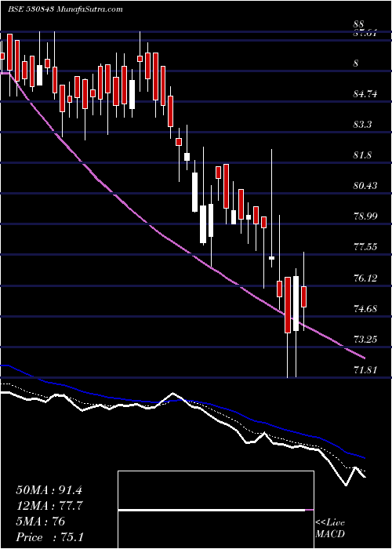Click the 78.99 price axis label

pos(365,216)
